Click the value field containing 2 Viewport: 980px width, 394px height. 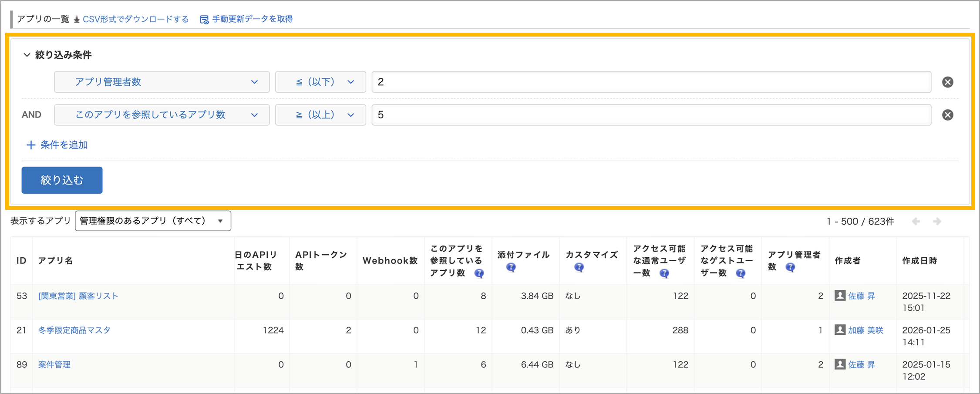pyautogui.click(x=651, y=82)
